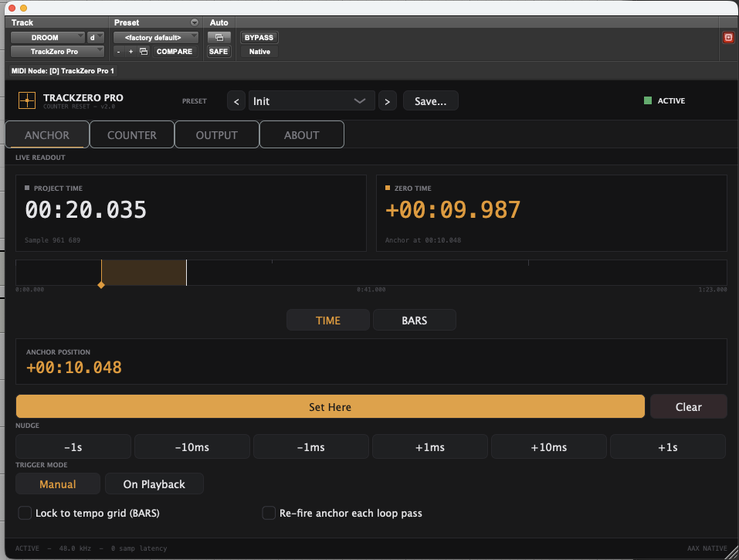739x560 pixels.
Task: Select Manual trigger mode
Action: click(x=57, y=484)
